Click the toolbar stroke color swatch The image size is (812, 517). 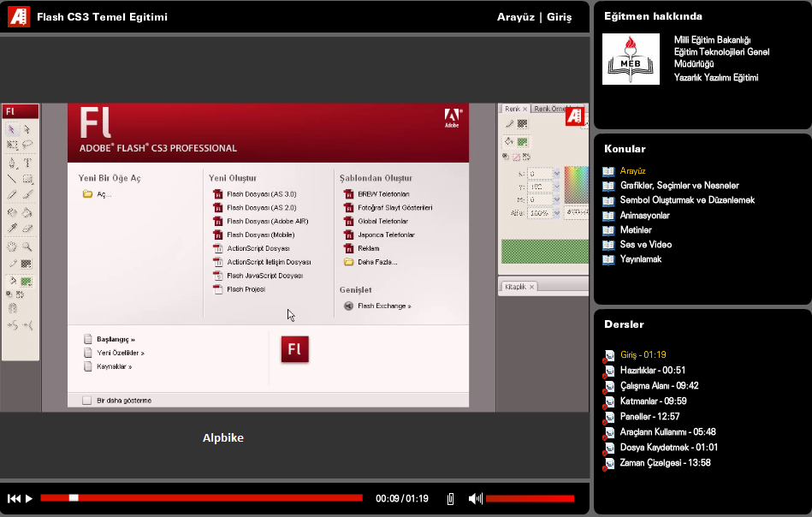point(27,264)
